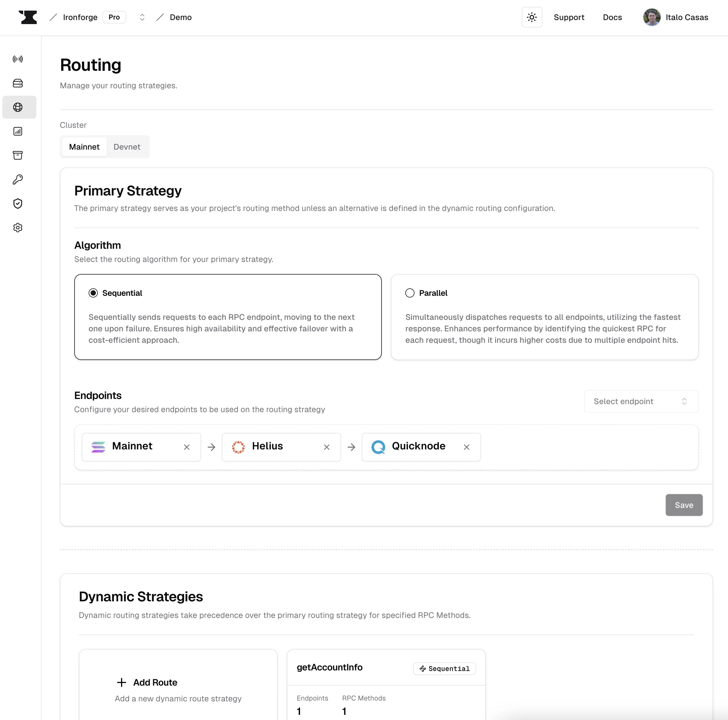Switch to the Devnet cluster tab

tap(127, 147)
